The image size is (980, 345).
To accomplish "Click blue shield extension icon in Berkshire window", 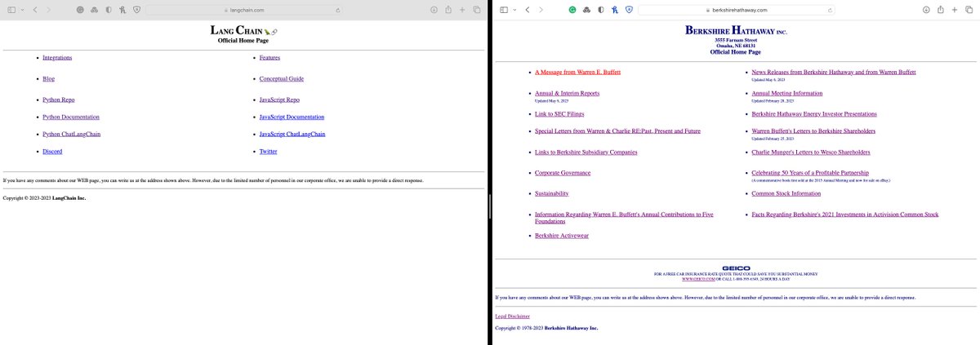I will coord(628,10).
